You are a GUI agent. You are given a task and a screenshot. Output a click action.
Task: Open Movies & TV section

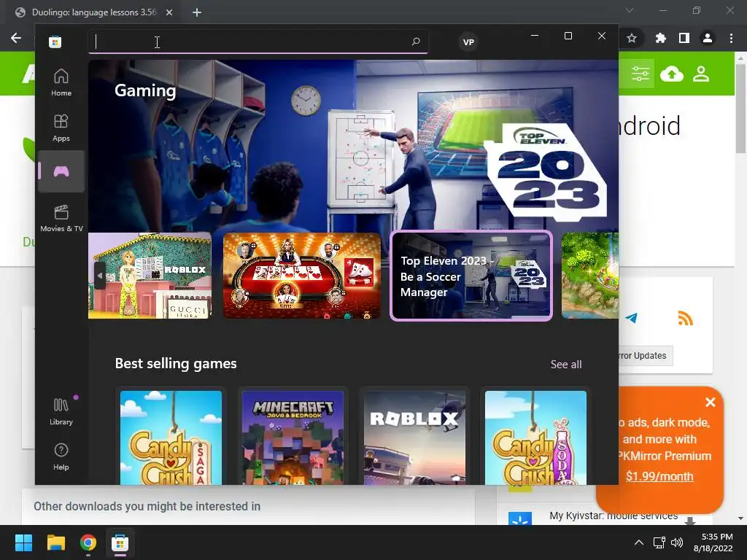pos(61,218)
